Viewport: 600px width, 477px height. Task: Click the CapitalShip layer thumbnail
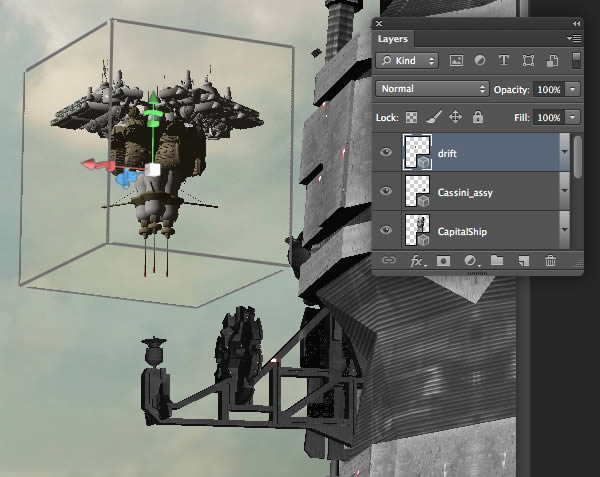coord(417,230)
